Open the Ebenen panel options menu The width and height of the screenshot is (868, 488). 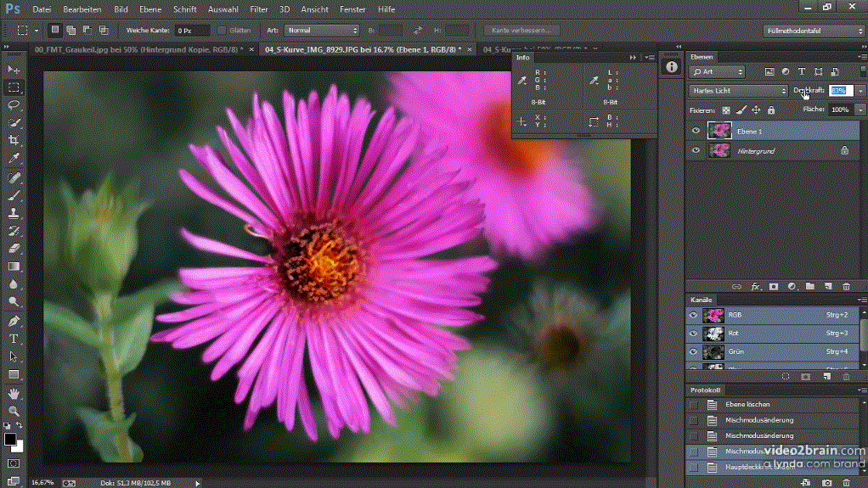tap(862, 57)
